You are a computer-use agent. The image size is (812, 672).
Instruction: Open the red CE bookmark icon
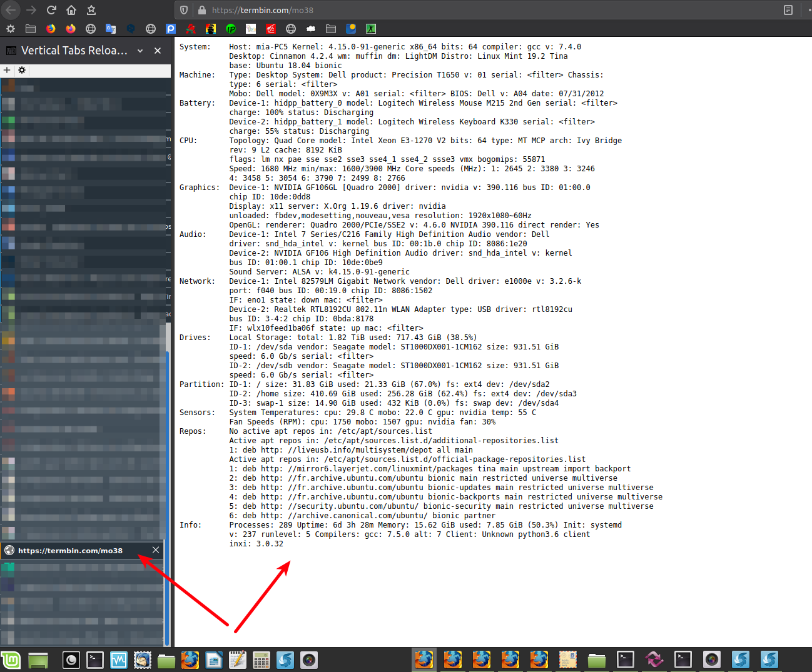(x=271, y=29)
